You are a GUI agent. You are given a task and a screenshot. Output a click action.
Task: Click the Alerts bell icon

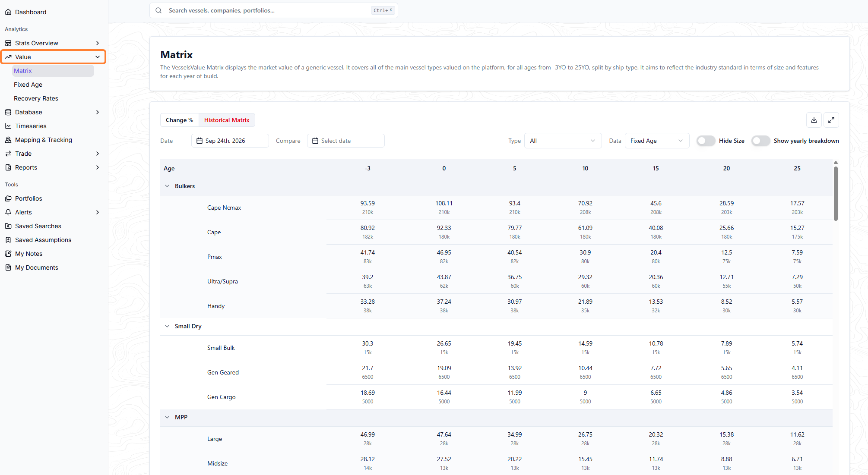8,212
